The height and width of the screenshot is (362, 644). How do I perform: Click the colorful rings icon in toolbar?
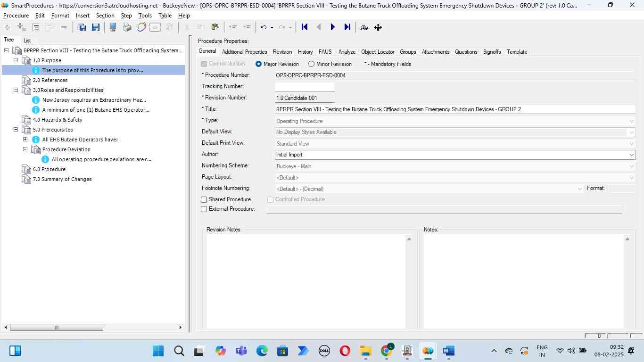click(x=141, y=27)
